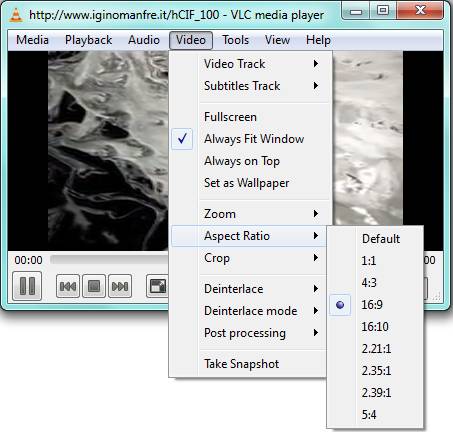Screen dimensions: 453x432
Task: Click elapsed time label 00:00
Action: 28,260
